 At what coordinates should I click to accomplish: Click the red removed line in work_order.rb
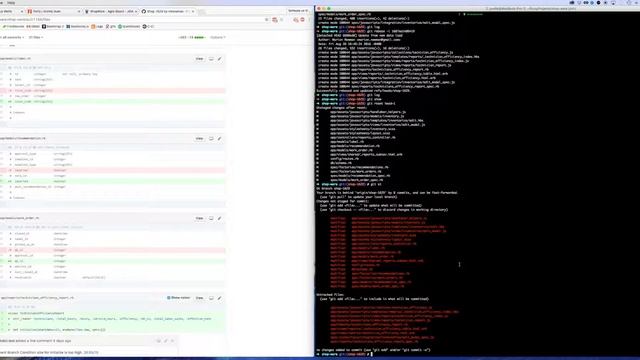[112, 250]
